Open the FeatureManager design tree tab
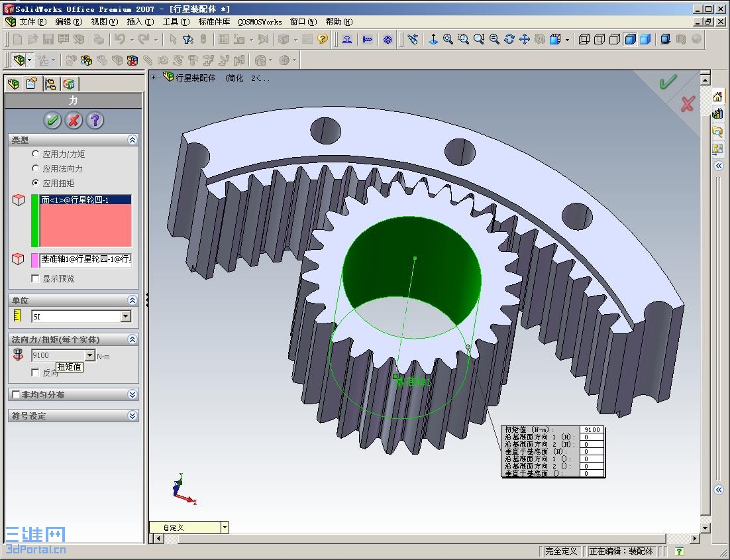Viewport: 730px width, 560px height. 13,84
